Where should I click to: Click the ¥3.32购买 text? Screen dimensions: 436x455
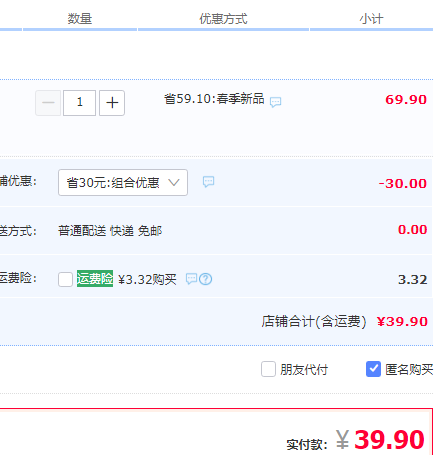(147, 279)
